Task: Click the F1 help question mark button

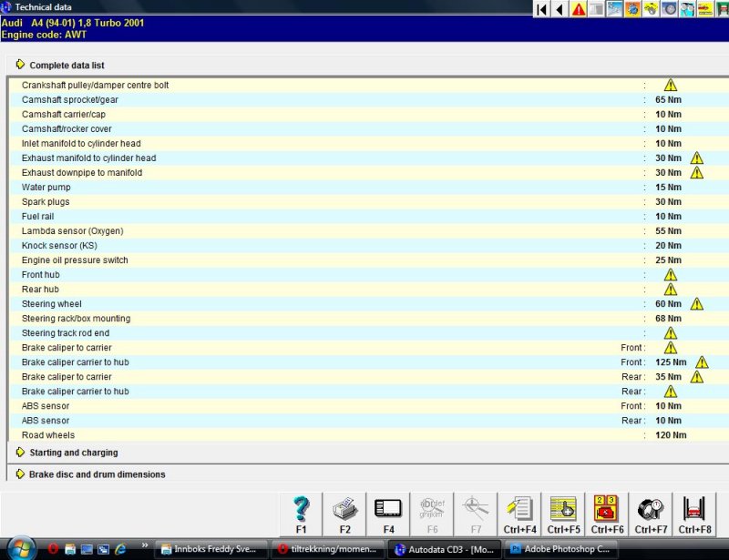Action: click(x=302, y=514)
